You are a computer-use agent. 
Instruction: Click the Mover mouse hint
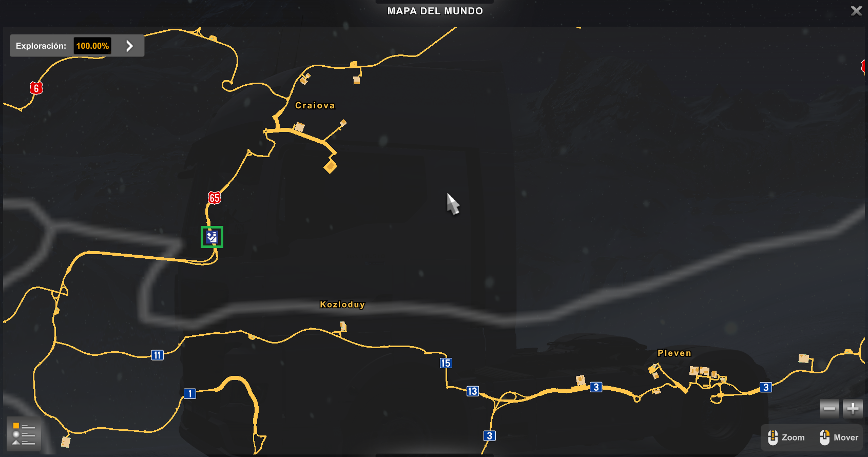pyautogui.click(x=839, y=437)
